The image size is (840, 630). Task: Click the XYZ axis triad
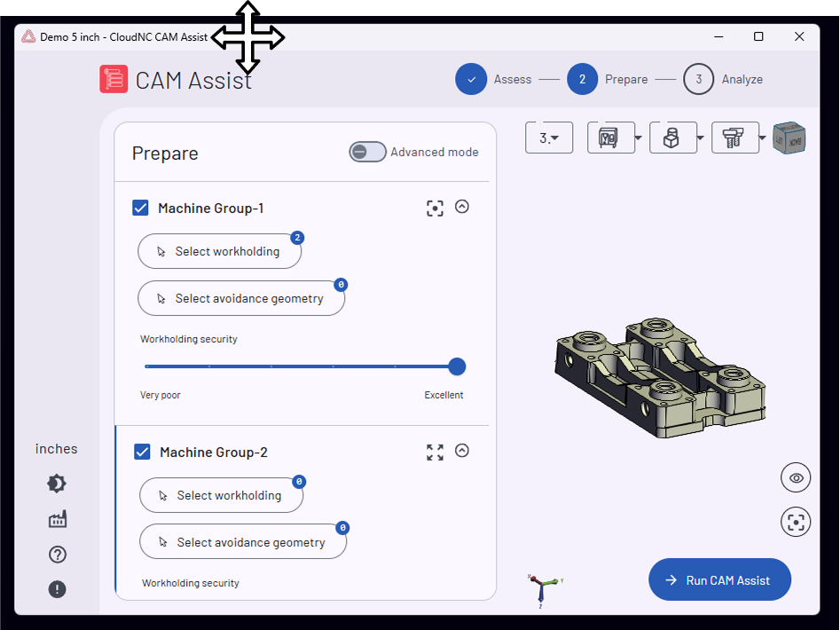tap(543, 589)
